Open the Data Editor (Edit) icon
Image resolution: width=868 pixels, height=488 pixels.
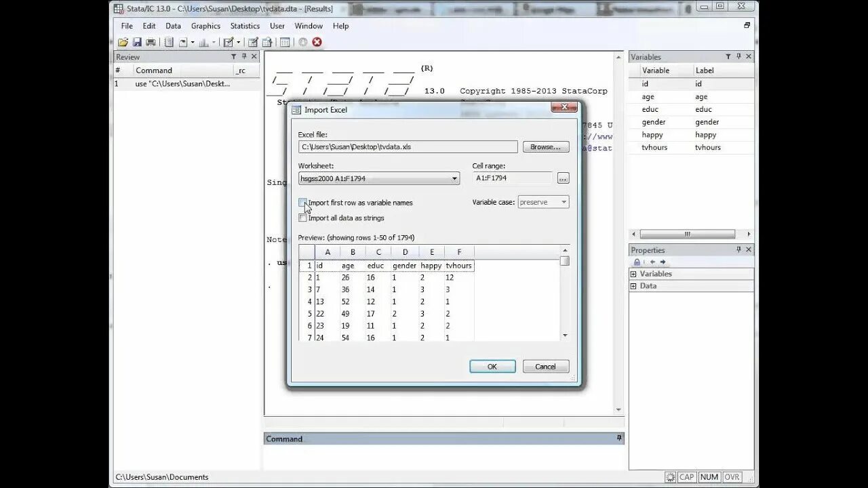coord(253,42)
